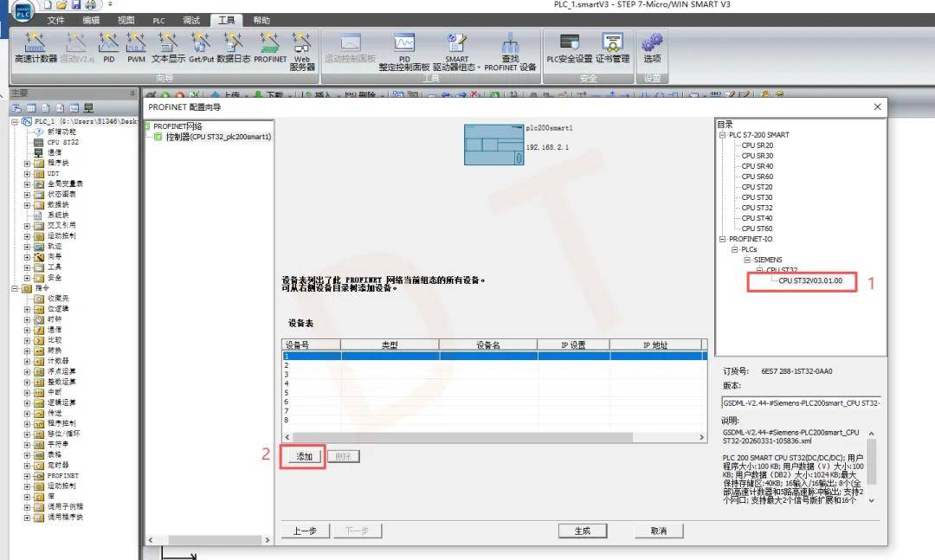The height and width of the screenshot is (560, 935).
Task: Open PLC security settings (PLC安全设置)
Action: [x=570, y=48]
